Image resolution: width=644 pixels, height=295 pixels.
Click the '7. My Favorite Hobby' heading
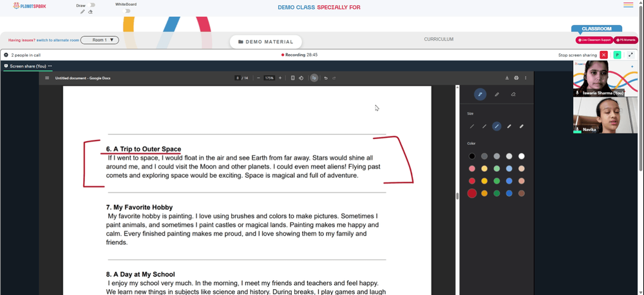point(139,207)
